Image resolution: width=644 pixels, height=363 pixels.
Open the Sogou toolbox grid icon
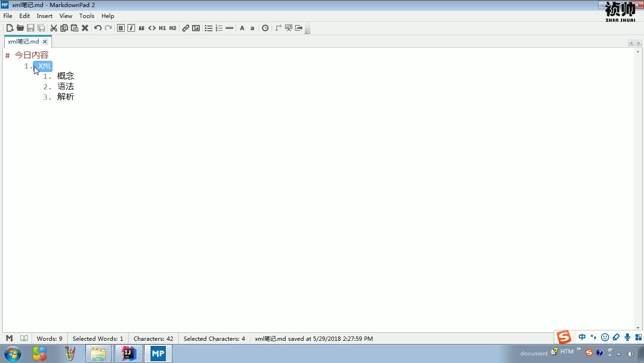[638, 337]
